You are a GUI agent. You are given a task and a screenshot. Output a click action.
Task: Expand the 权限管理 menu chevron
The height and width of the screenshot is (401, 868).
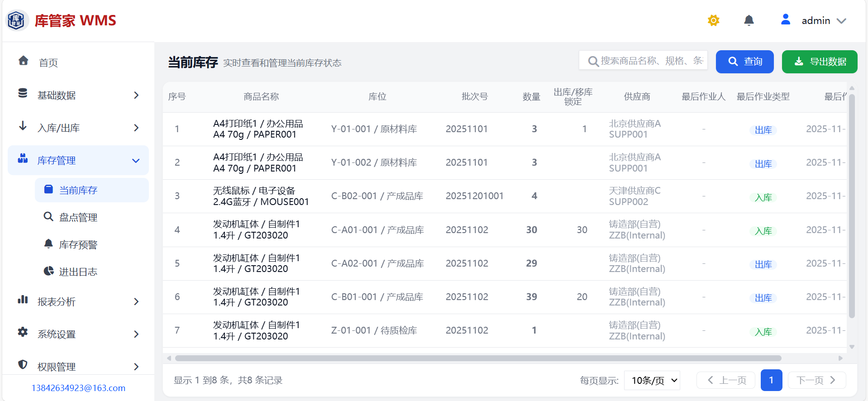136,367
